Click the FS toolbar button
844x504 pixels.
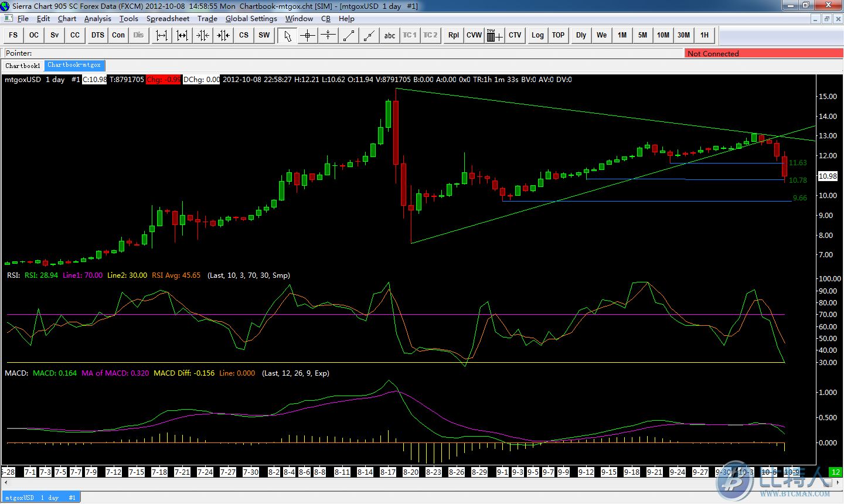tap(13, 35)
